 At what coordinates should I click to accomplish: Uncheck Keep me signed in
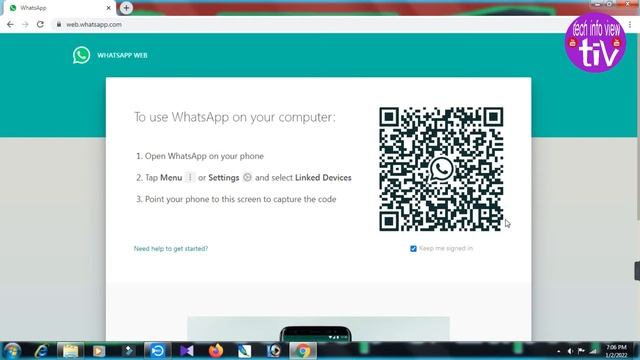click(x=413, y=249)
